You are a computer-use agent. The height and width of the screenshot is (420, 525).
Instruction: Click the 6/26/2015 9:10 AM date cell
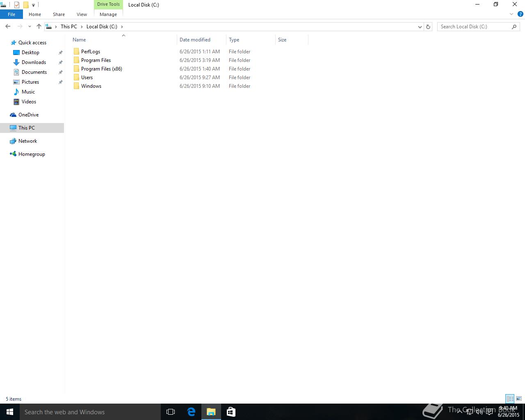(x=200, y=86)
